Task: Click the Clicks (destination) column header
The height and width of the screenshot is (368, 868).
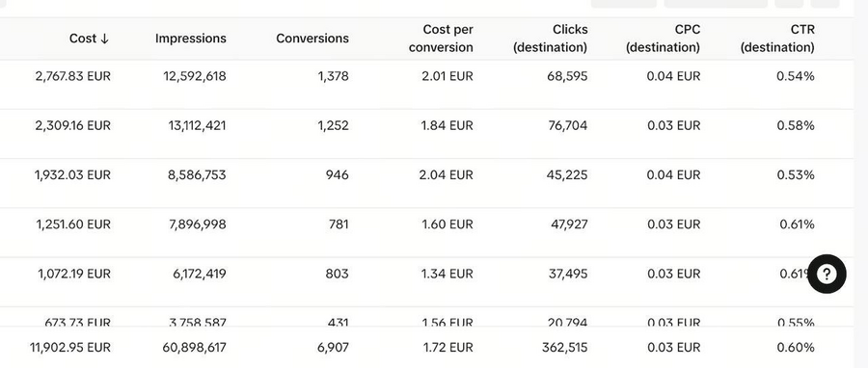Action: (x=551, y=39)
